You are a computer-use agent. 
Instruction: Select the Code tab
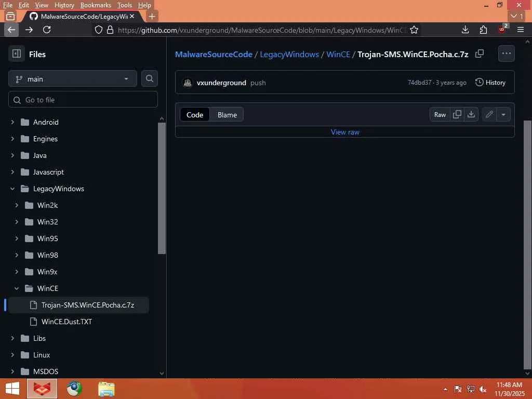point(195,115)
